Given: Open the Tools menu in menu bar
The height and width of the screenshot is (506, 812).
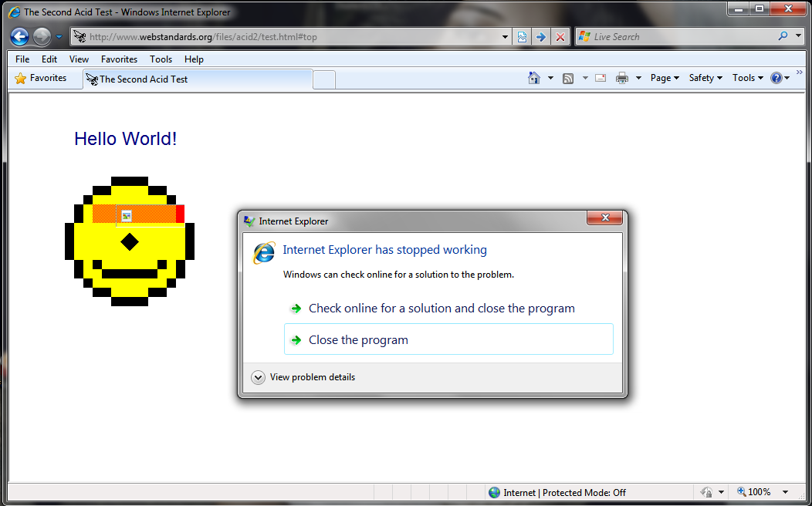Looking at the screenshot, I should click(161, 59).
